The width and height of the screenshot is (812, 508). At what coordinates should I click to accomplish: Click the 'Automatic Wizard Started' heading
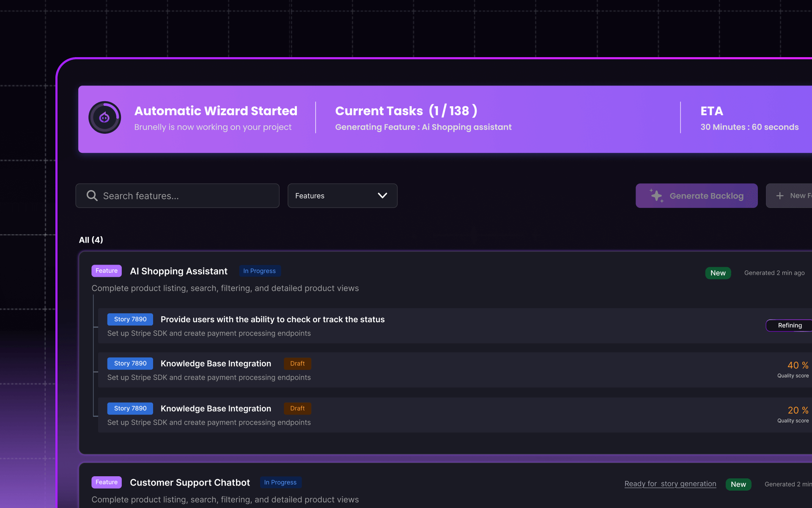click(216, 111)
